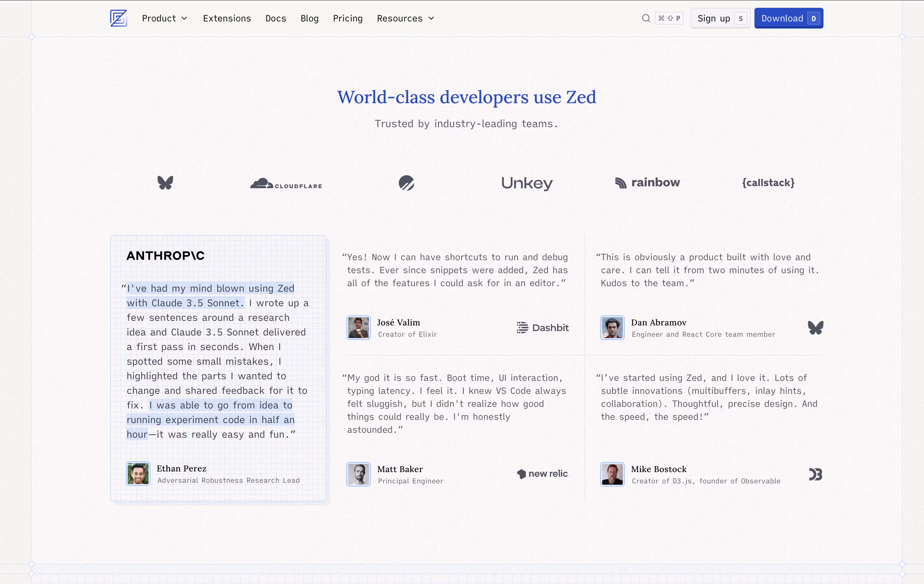This screenshot has width=924, height=584.
Task: Click the Bluesky butterfly beside Dan Abramov
Action: [815, 327]
